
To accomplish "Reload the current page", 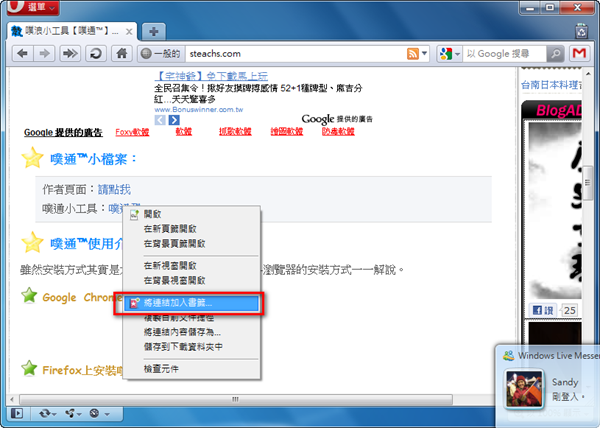I will 95,54.
